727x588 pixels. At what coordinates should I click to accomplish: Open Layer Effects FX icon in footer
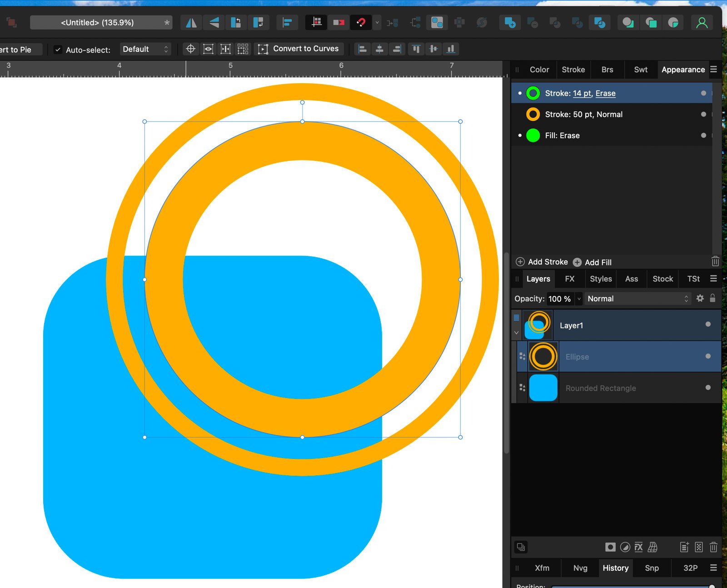pyautogui.click(x=638, y=547)
